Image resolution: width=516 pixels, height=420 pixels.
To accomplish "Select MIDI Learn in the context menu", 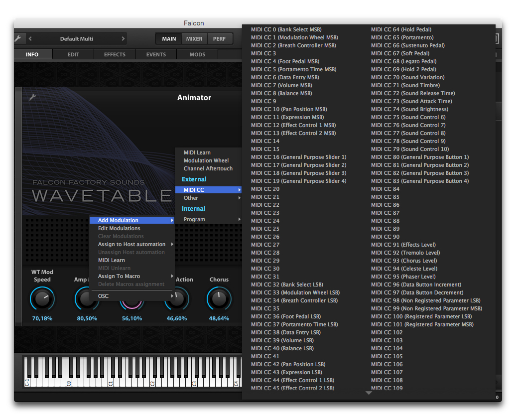I will (132, 260).
